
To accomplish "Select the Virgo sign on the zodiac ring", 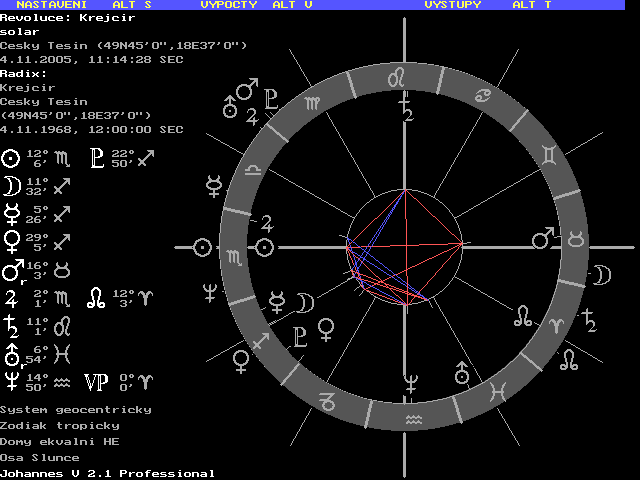I will point(314,102).
